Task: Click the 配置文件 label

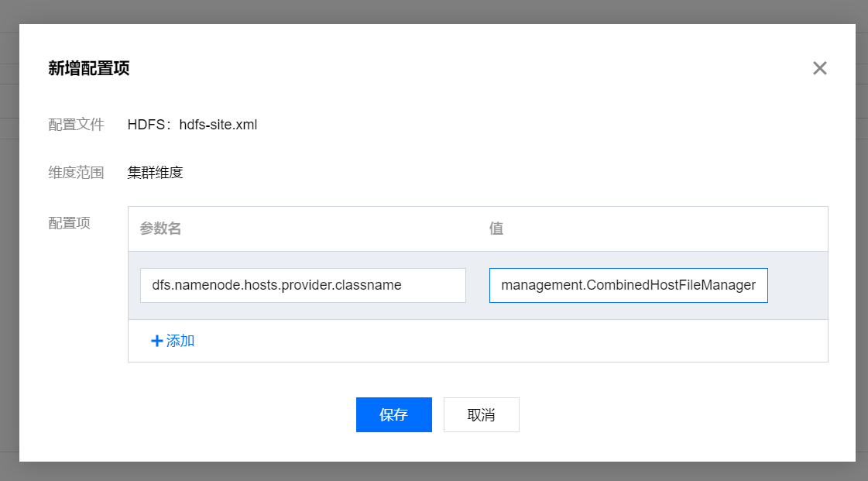Action: tap(76, 125)
